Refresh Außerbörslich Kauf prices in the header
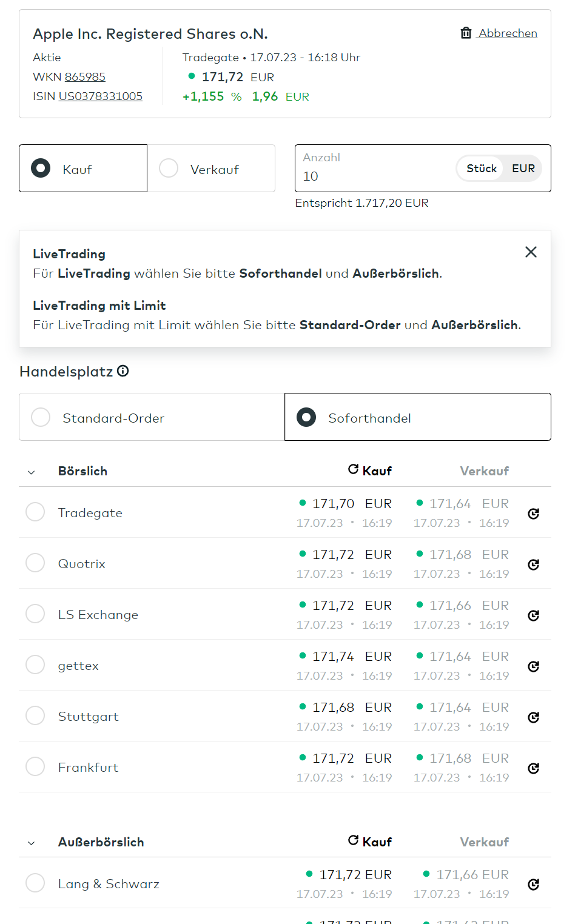 pyautogui.click(x=353, y=840)
